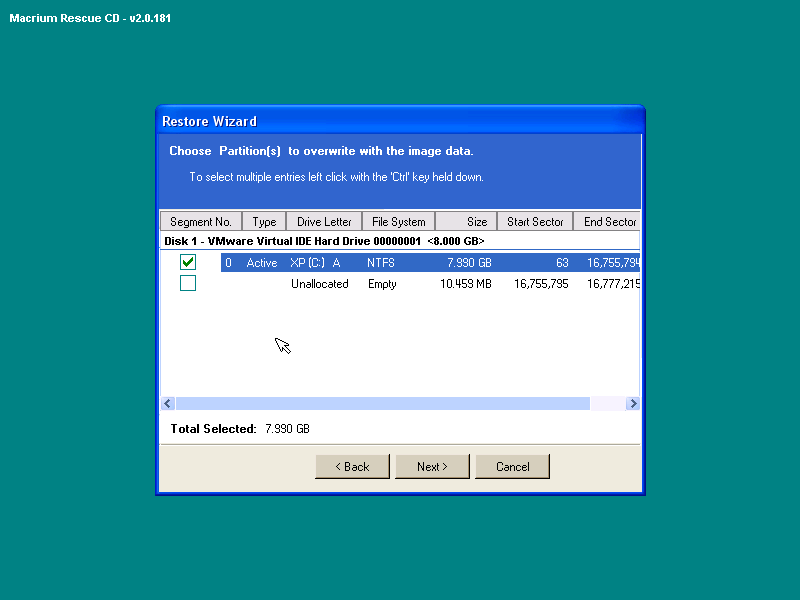Click the "16,777,215" end sector value

[x=613, y=284]
